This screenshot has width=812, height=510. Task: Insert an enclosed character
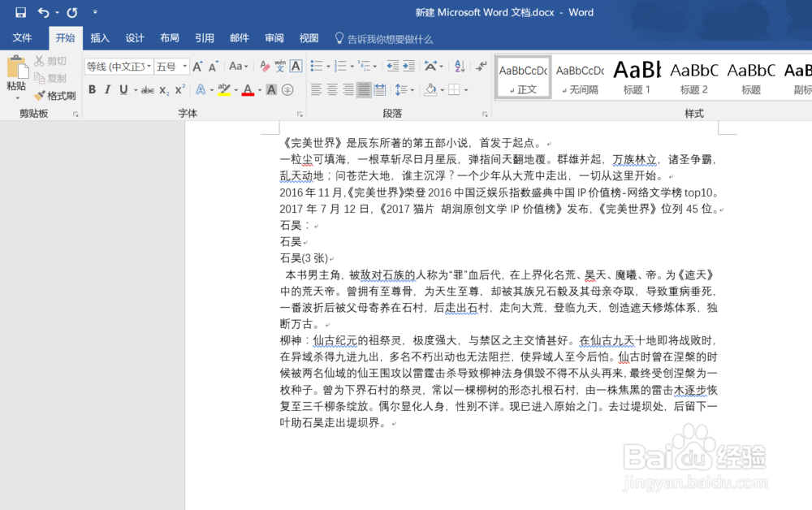[287, 89]
